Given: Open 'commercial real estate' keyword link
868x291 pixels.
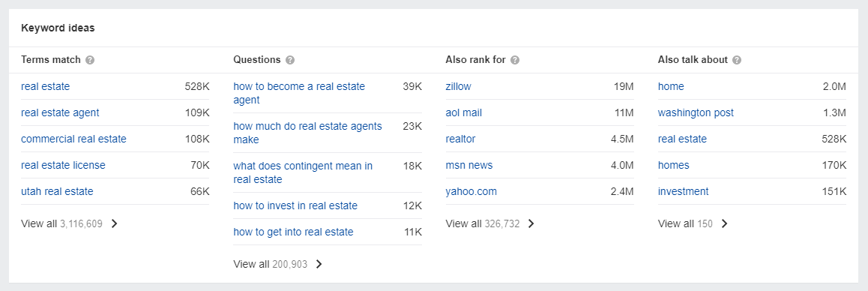Looking at the screenshot, I should tap(73, 139).
